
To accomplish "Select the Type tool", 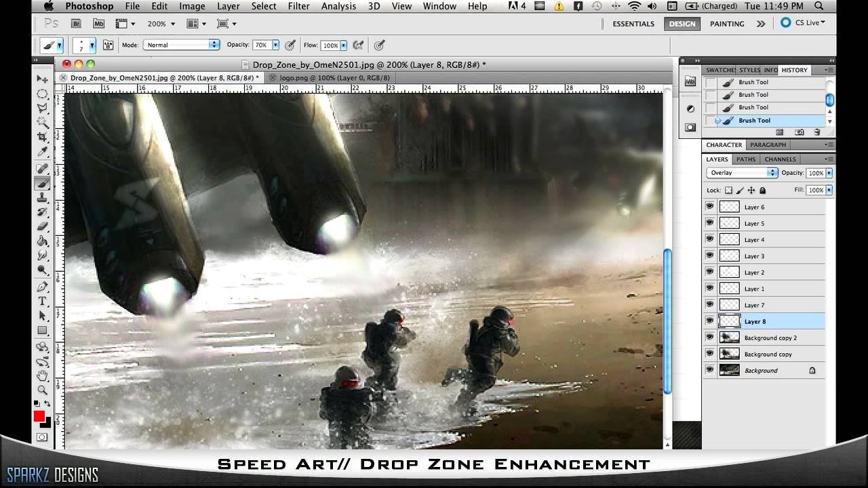I will pyautogui.click(x=43, y=301).
